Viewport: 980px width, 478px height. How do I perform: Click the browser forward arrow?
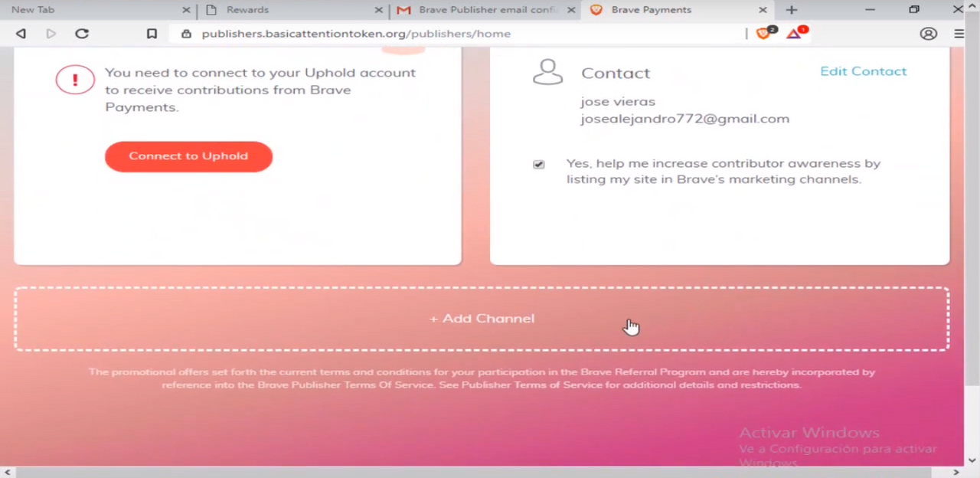tap(51, 34)
